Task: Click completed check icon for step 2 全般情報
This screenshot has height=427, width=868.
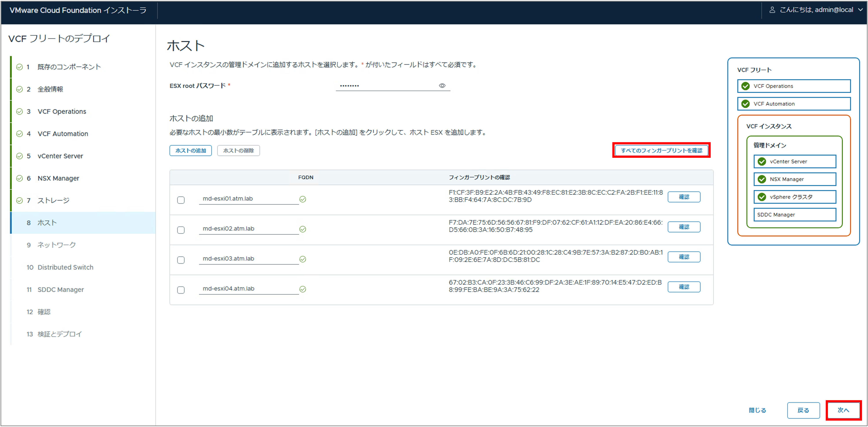Action: 20,89
